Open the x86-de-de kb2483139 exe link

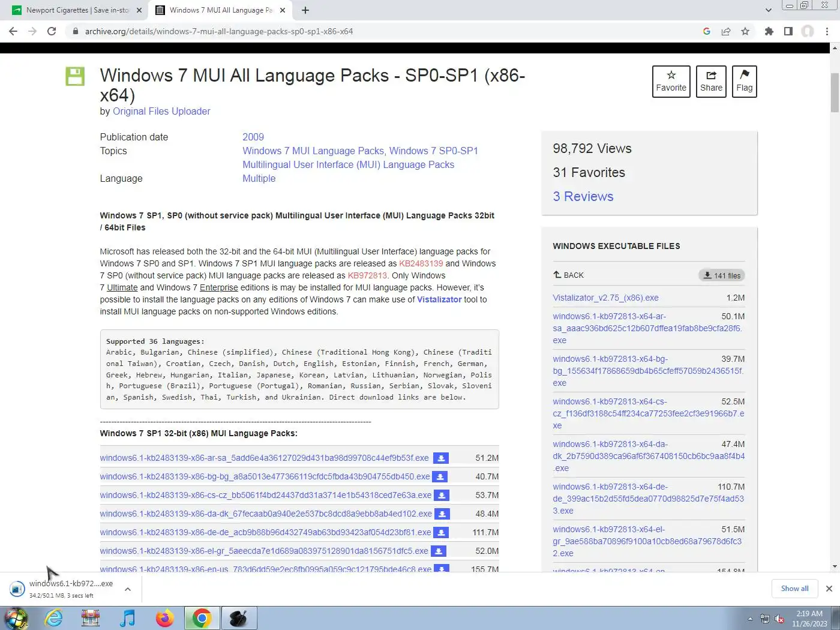(265, 532)
